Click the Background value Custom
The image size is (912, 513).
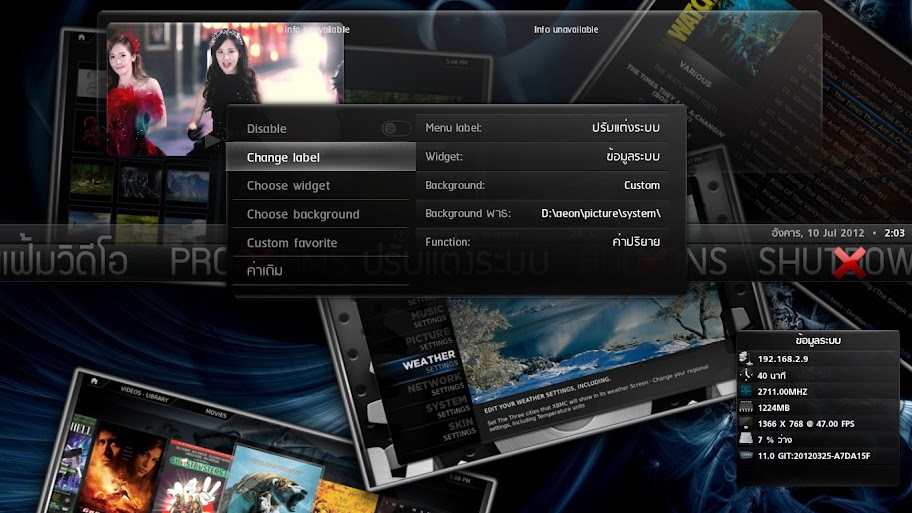642,185
